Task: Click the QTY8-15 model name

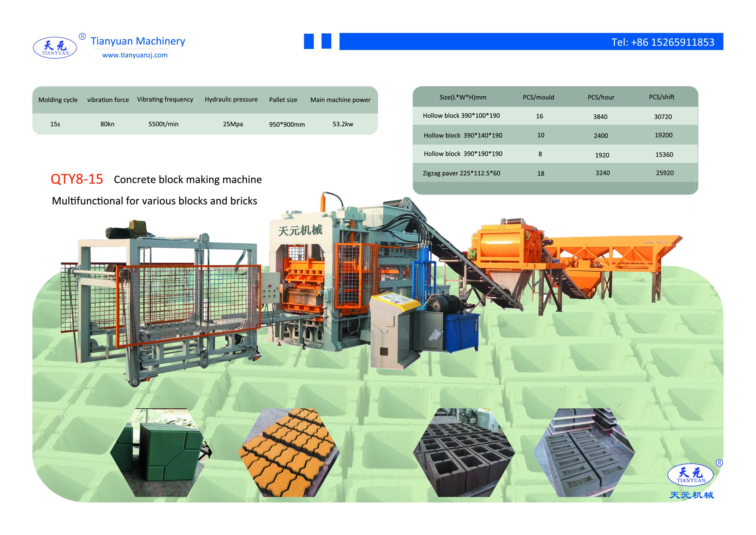Action: point(77,179)
